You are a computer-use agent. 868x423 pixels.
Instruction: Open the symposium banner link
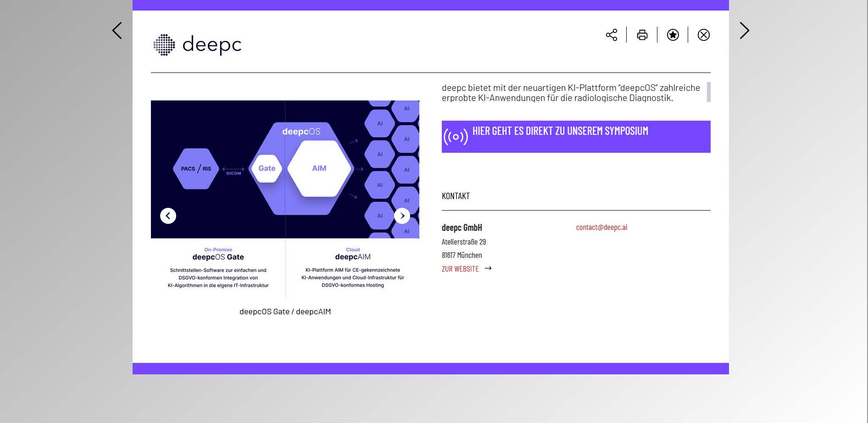click(576, 137)
